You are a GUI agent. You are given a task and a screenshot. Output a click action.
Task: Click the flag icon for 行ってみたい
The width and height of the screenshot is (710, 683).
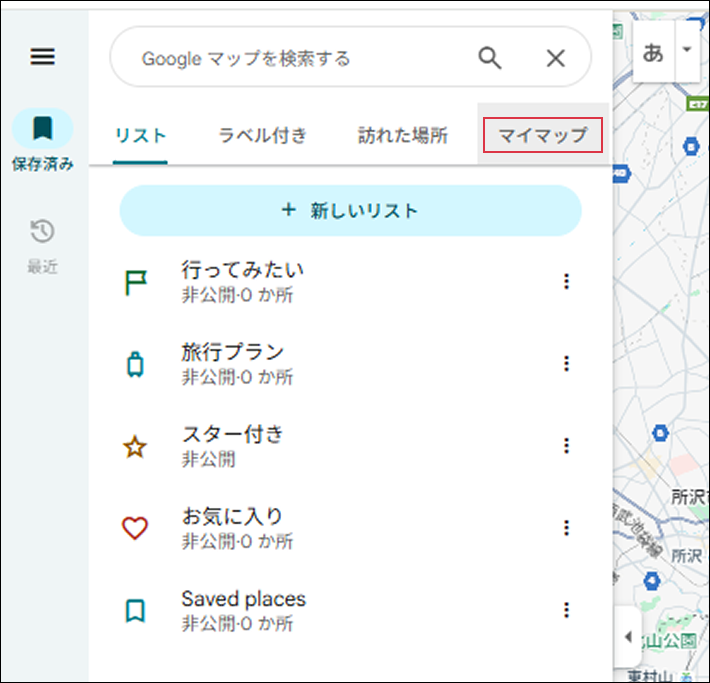(135, 283)
